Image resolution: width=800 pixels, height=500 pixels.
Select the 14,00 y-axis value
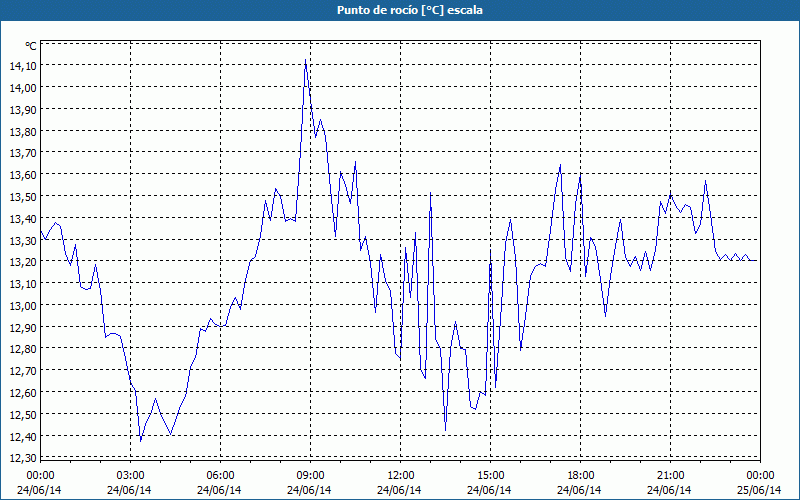point(23,88)
